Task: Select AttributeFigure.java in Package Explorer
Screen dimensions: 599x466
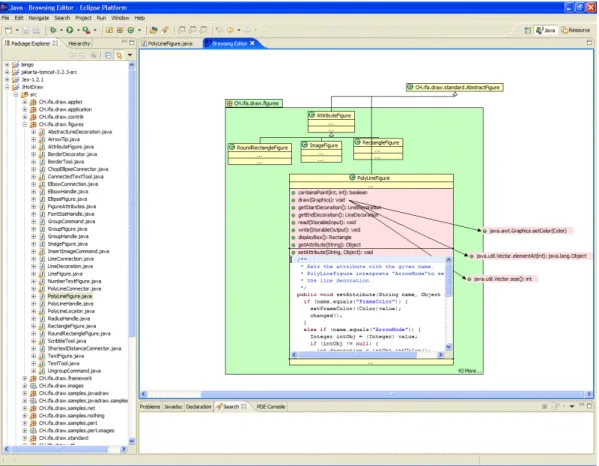Action: tap(70, 147)
